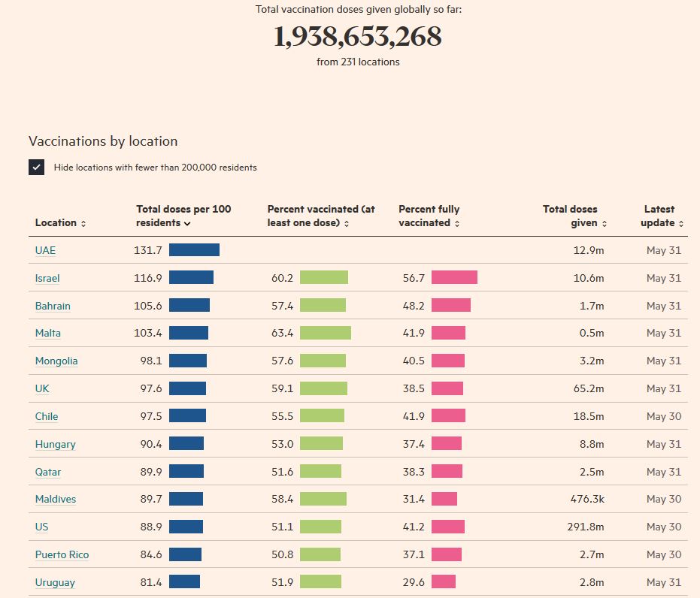700x598 pixels.
Task: Select the Maldives link
Action: (x=56, y=499)
